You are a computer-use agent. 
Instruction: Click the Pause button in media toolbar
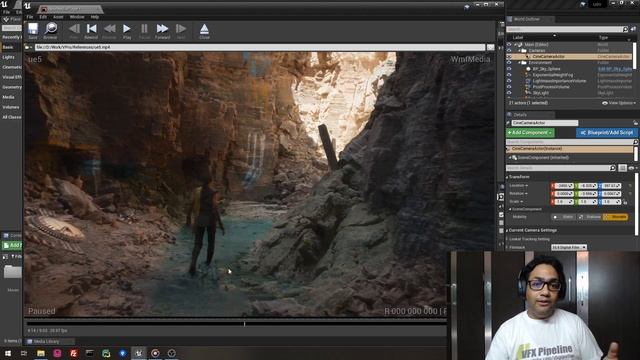[x=144, y=31]
